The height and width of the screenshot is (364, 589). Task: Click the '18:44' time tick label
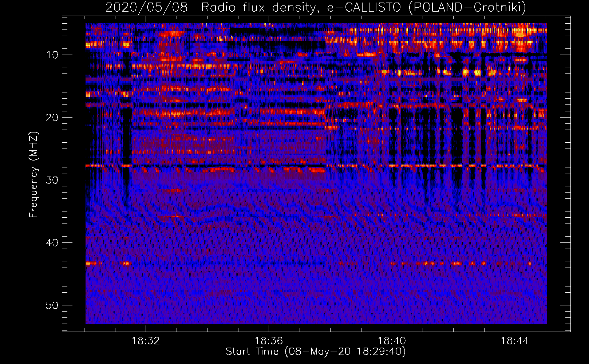tap(515, 341)
